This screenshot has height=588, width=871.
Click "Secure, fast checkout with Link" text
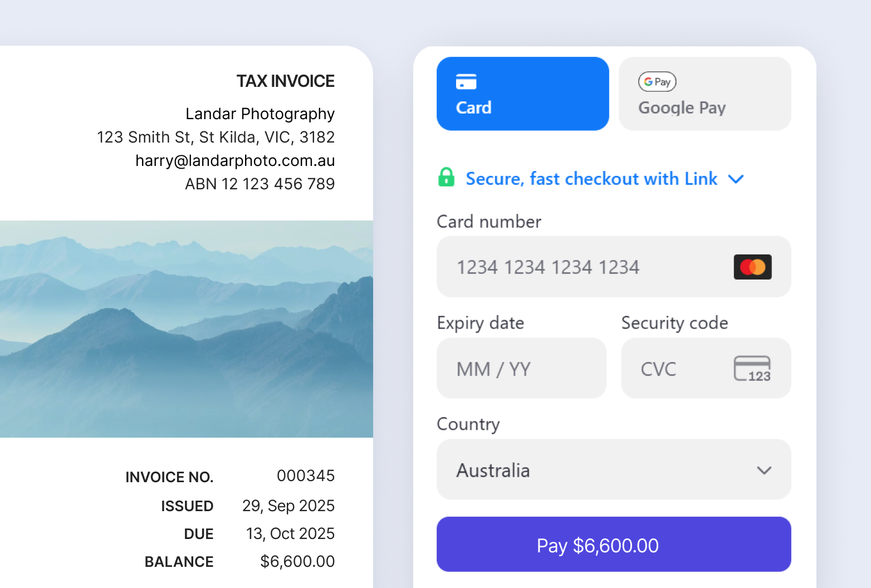point(591,179)
